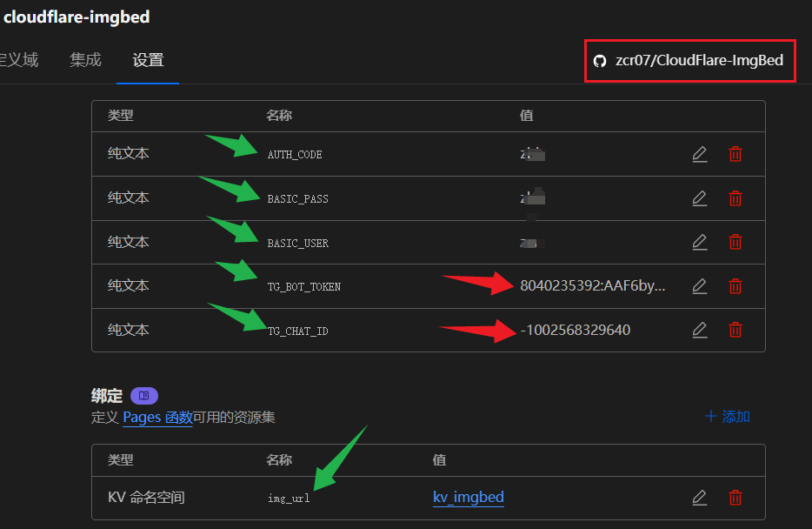Delete the TG_BOT_TOKEN variable
The width and height of the screenshot is (812, 529).
[x=735, y=286]
